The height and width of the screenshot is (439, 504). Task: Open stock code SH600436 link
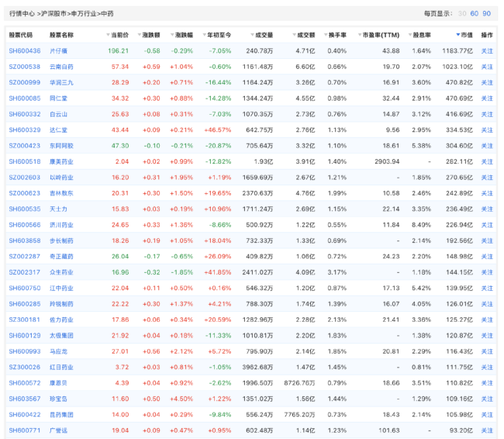25,50
